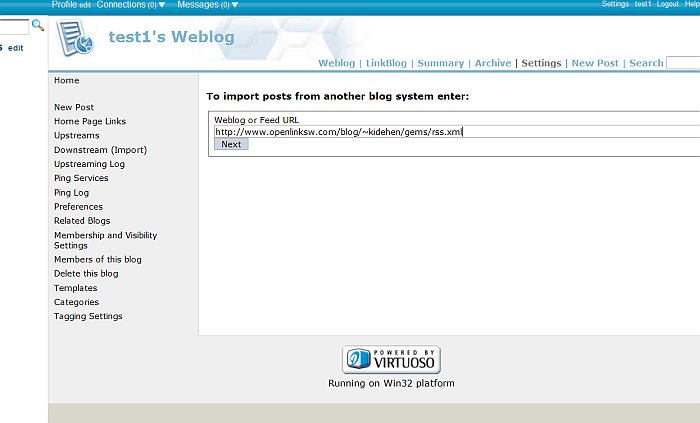Screen dimensions: 700x423
Task: Click the weblog document logo icon
Action: (x=75, y=40)
